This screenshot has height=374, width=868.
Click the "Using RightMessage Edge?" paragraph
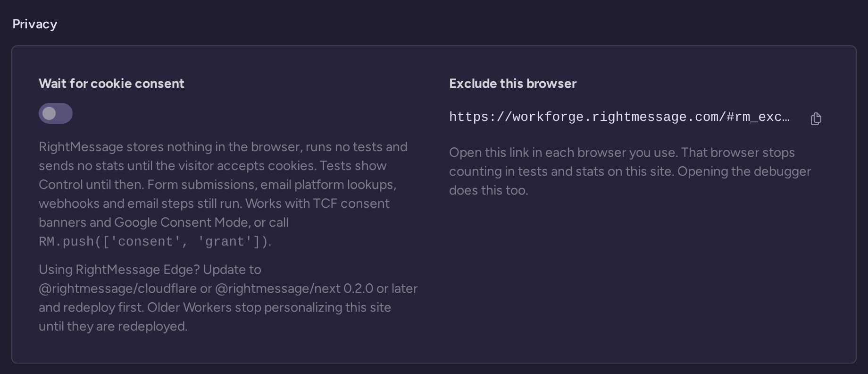pos(228,298)
